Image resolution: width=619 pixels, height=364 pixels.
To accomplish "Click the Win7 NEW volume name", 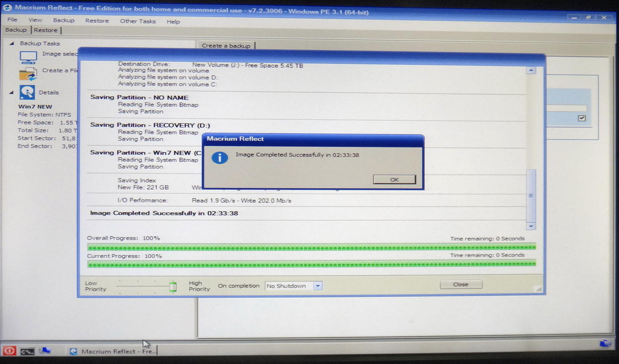I will click(35, 107).
